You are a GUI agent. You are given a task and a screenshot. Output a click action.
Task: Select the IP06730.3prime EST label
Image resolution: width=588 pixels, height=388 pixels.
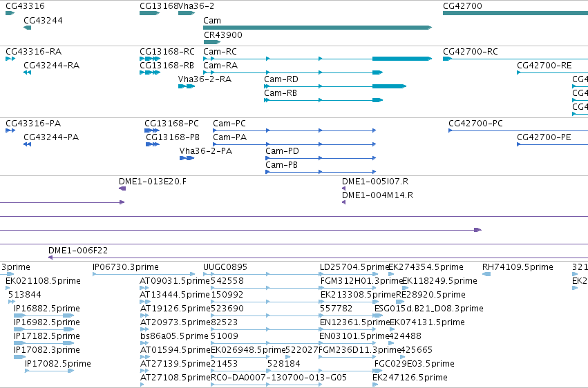pyautogui.click(x=126, y=267)
